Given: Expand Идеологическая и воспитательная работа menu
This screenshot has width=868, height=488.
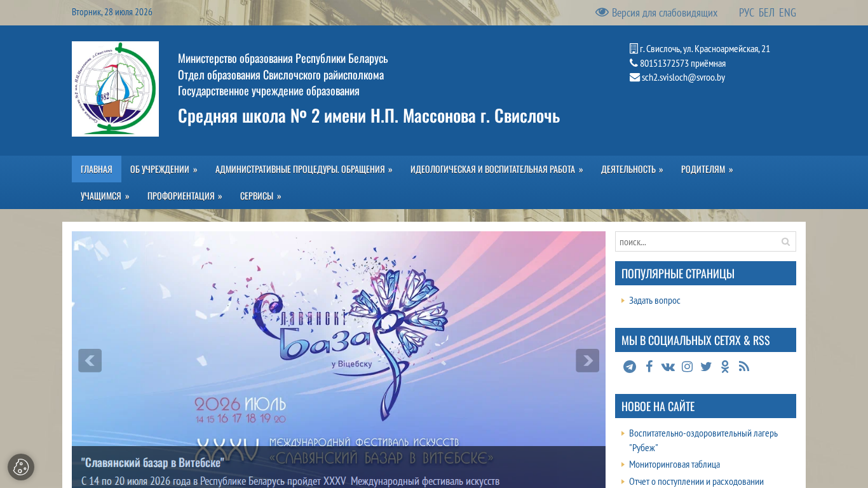Looking at the screenshot, I should pyautogui.click(x=497, y=169).
